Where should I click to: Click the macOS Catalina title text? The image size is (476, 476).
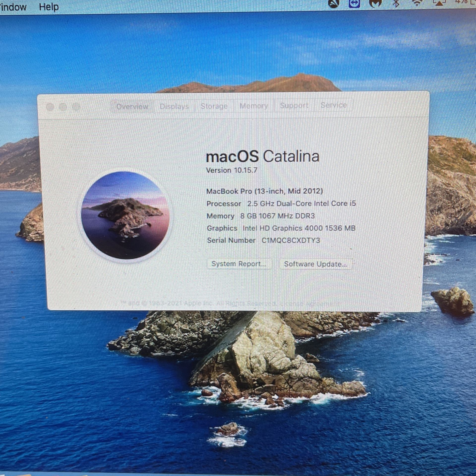point(263,156)
